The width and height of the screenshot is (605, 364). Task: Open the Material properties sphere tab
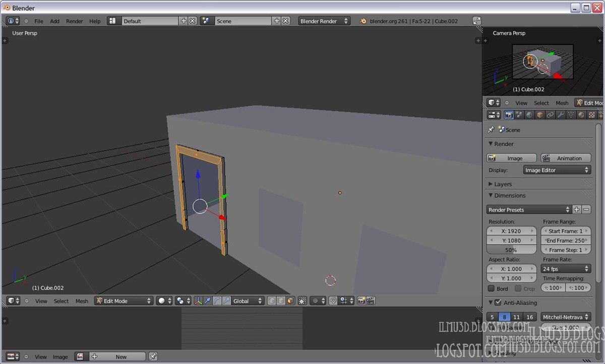[581, 115]
